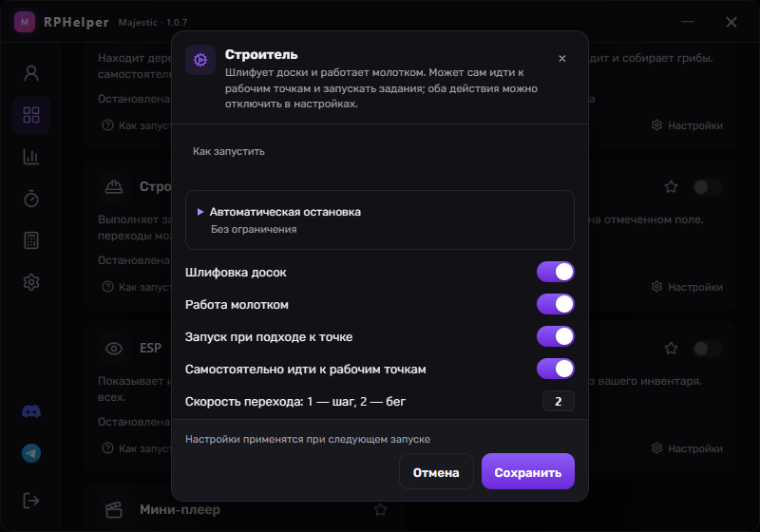Close the Строитель settings dialog
This screenshot has width=760, height=532.
[x=562, y=59]
